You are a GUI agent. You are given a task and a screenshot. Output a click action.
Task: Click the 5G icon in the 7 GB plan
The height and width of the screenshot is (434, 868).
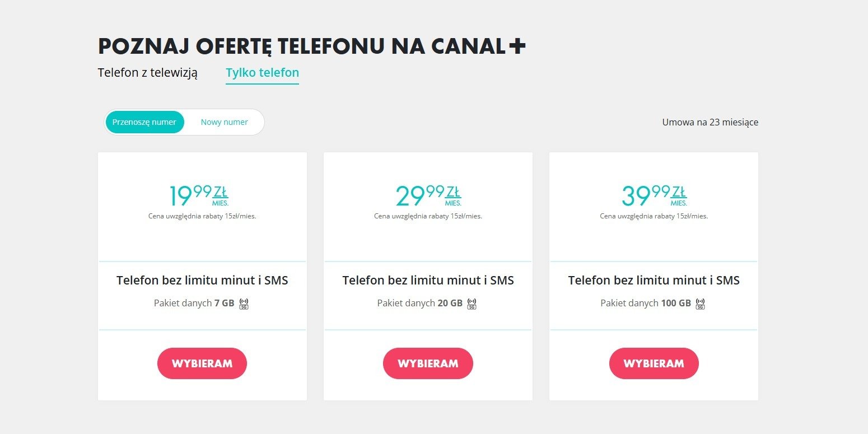click(244, 303)
